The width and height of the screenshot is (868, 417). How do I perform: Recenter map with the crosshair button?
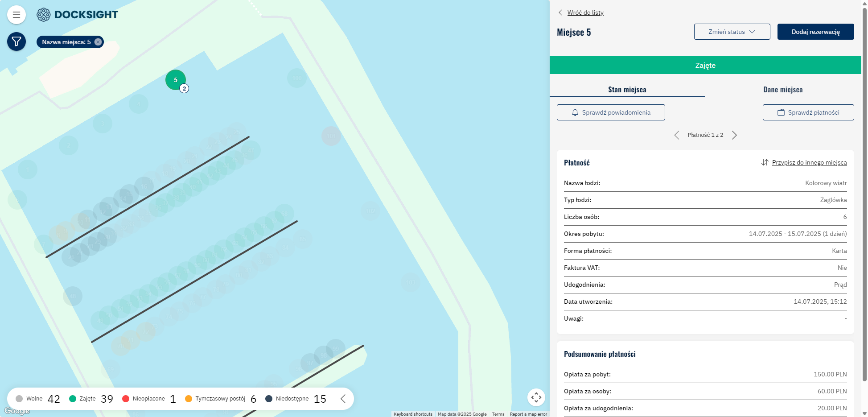click(536, 397)
